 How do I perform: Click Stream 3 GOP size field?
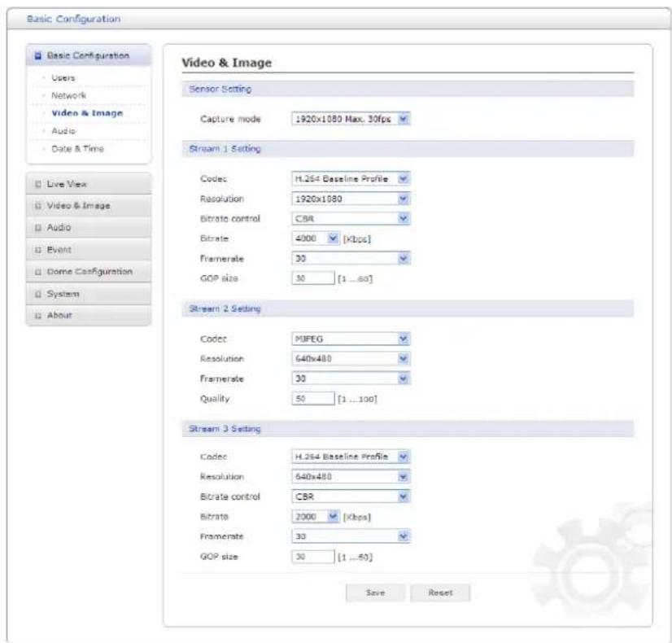pyautogui.click(x=313, y=557)
